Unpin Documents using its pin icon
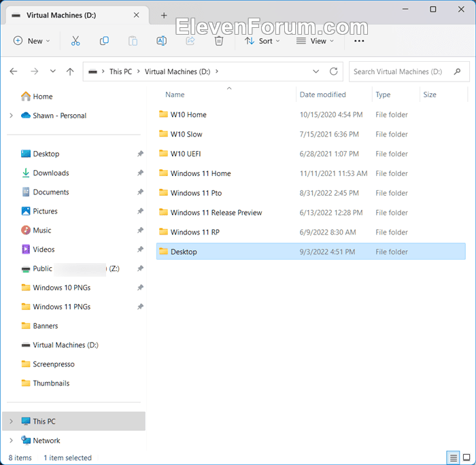This screenshot has width=476, height=465. (x=140, y=192)
